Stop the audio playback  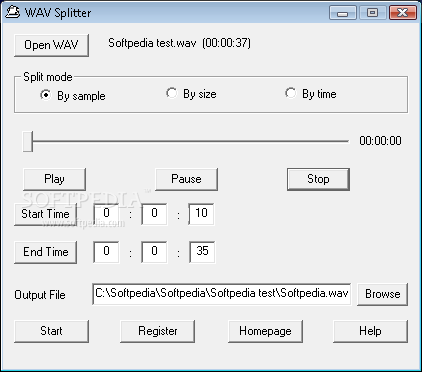point(318,179)
